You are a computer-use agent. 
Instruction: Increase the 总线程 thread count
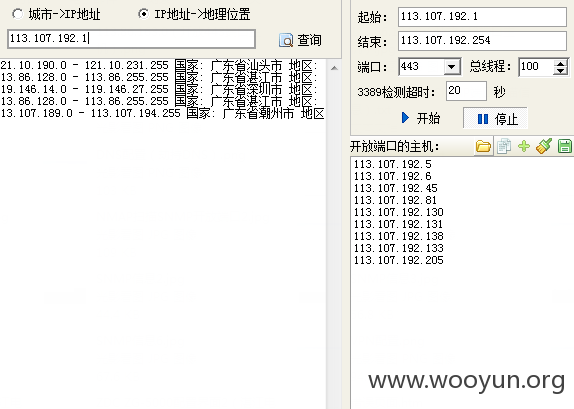click(x=560, y=63)
